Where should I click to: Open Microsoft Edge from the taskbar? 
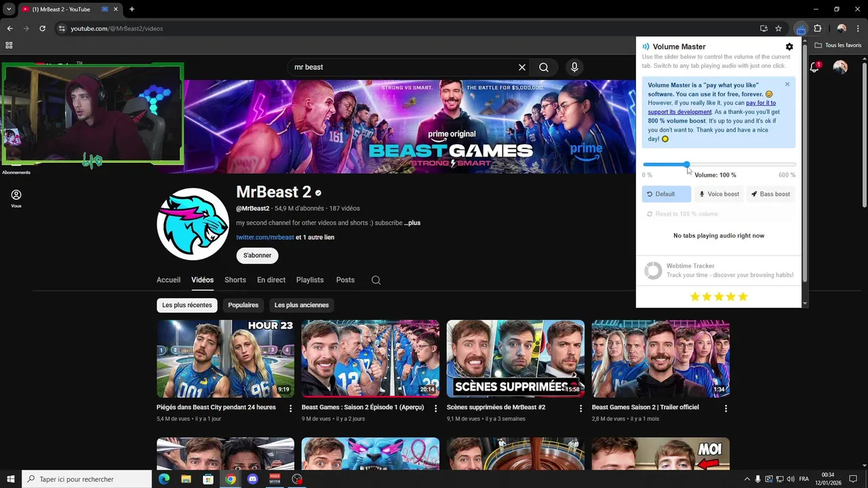[163, 479]
